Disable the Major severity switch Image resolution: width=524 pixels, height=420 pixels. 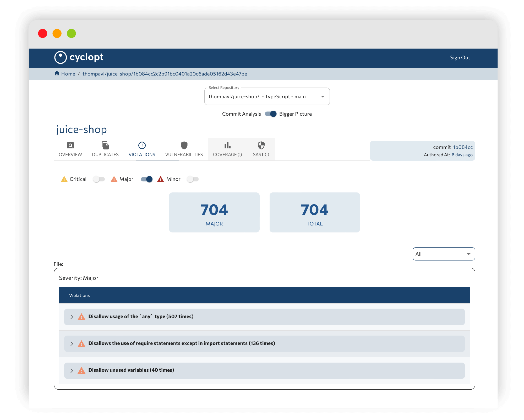(147, 179)
